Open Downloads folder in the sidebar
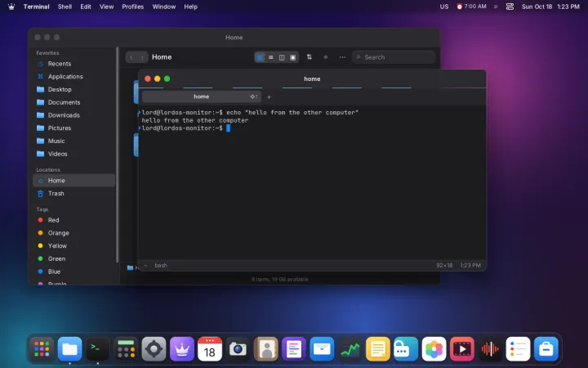The height and width of the screenshot is (368, 588). tap(73, 115)
